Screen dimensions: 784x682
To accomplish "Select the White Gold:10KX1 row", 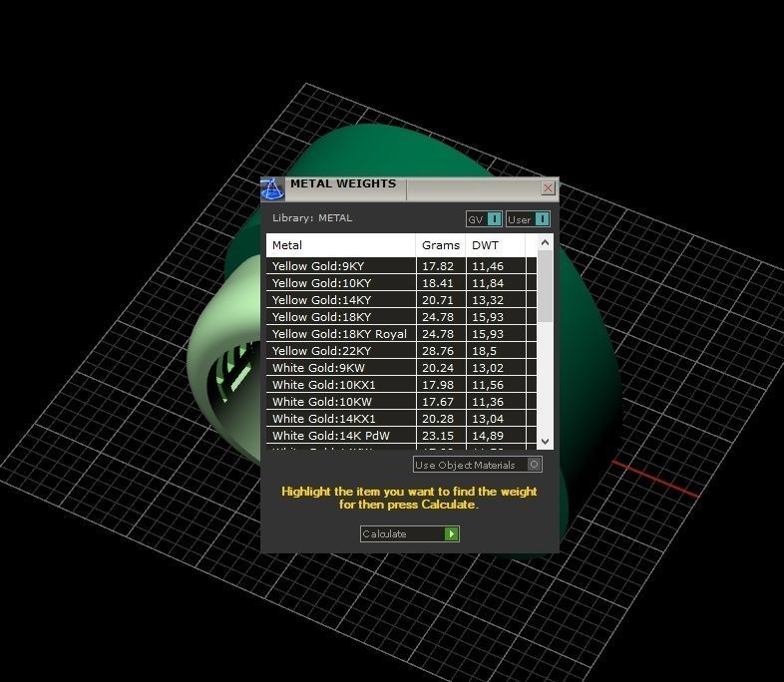I will pyautogui.click(x=401, y=385).
